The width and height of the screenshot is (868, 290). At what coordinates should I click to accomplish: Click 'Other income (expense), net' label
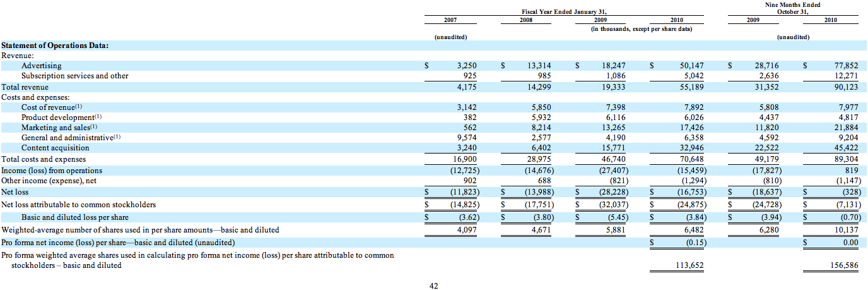tap(49, 181)
